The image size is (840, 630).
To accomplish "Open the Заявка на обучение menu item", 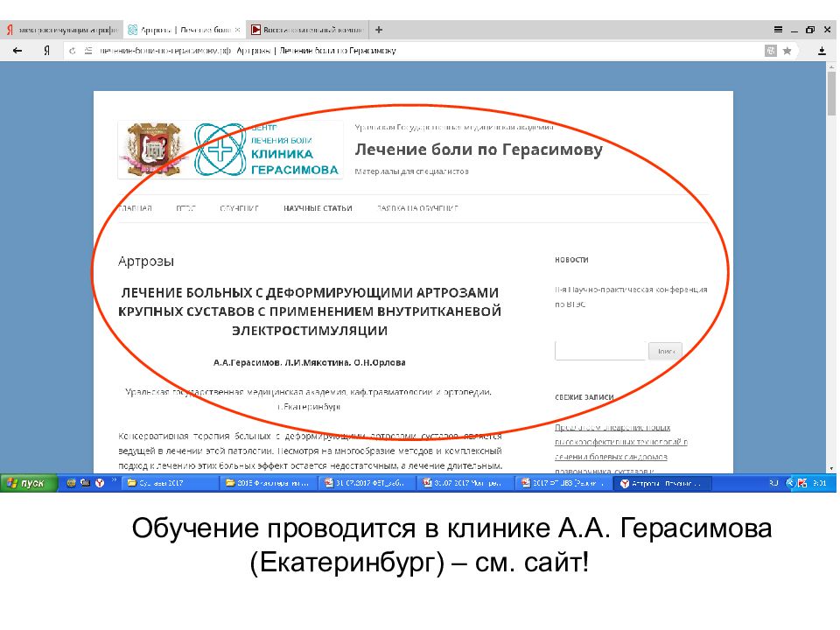I will [418, 208].
